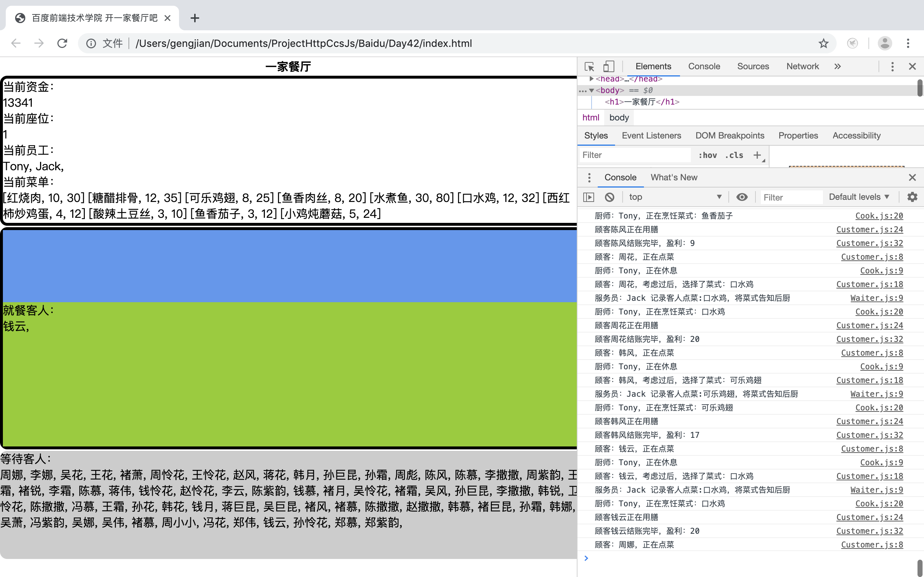Create live expression with eye icon
The width and height of the screenshot is (924, 577).
(x=742, y=197)
